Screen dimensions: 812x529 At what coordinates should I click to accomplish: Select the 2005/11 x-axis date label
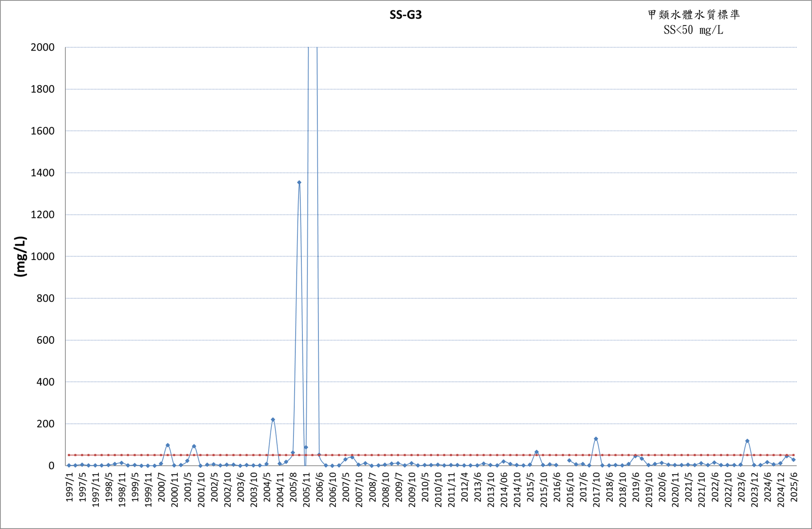(x=307, y=489)
